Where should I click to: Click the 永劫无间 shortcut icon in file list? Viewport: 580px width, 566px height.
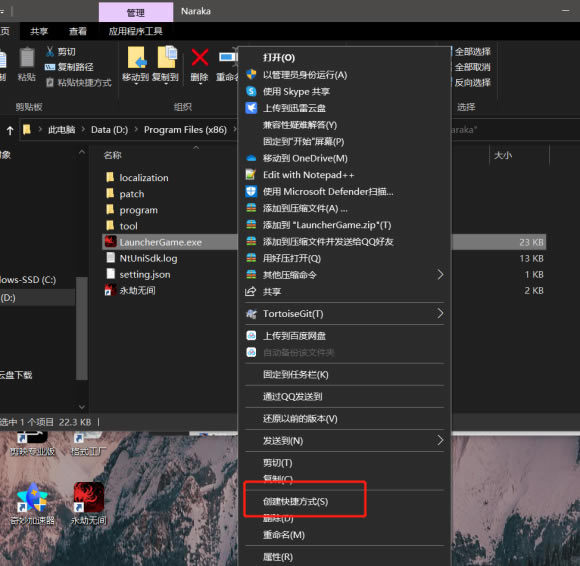pos(111,290)
